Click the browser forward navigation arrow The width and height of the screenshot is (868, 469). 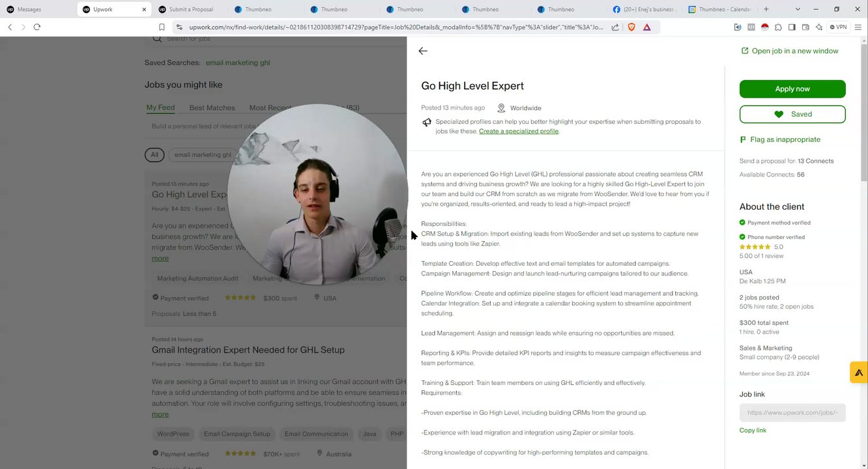tap(23, 27)
